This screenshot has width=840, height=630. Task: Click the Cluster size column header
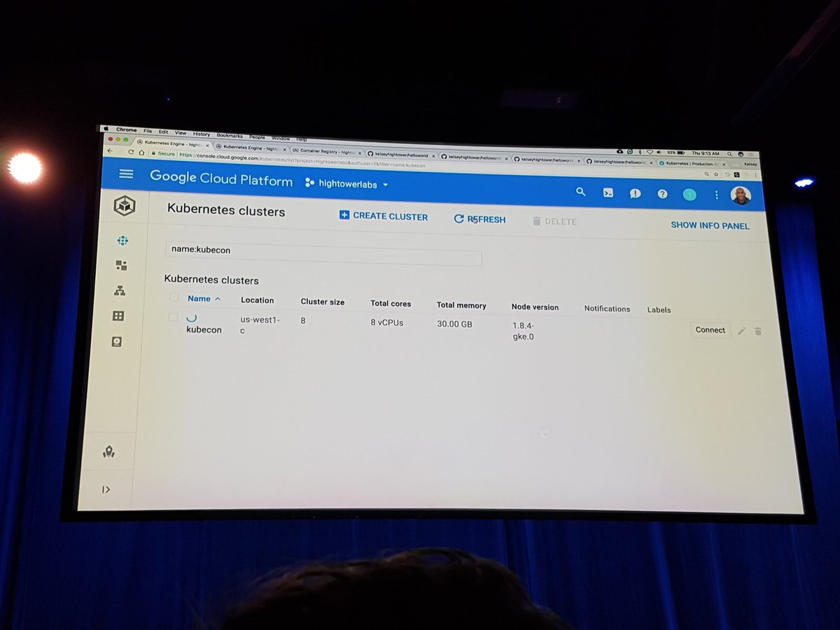pos(323,302)
